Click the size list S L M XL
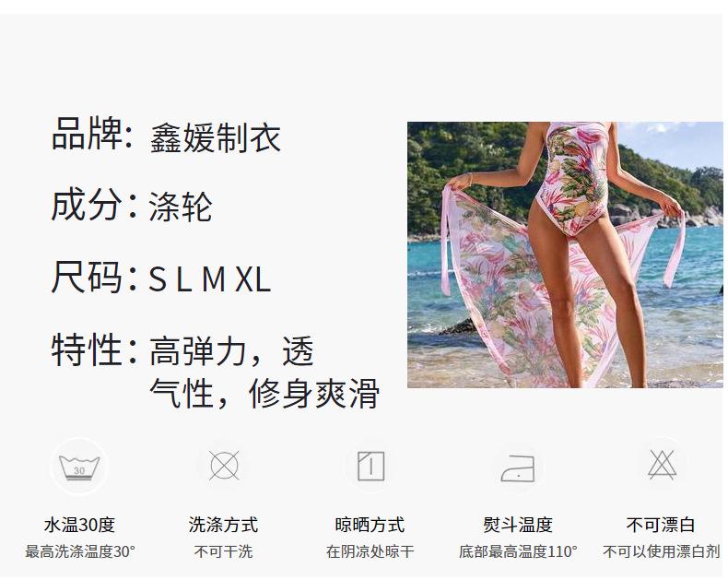Viewport: 728px width, 580px height. coord(209,279)
